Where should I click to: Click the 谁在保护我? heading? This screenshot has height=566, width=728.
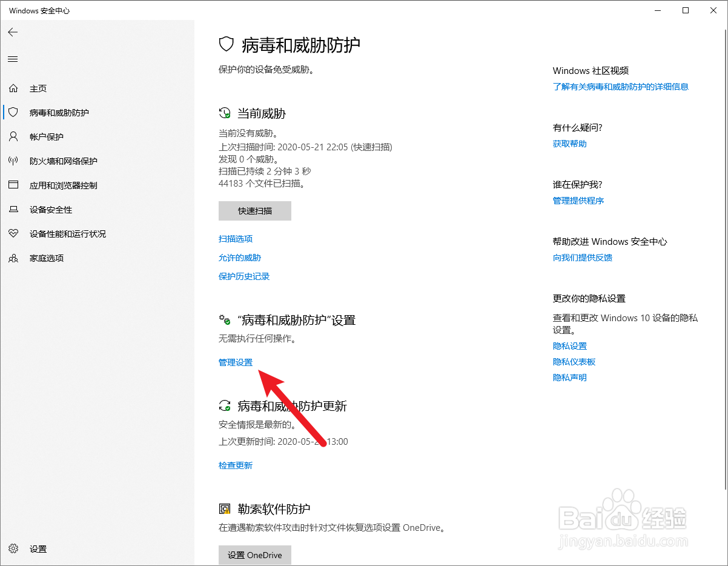(578, 184)
